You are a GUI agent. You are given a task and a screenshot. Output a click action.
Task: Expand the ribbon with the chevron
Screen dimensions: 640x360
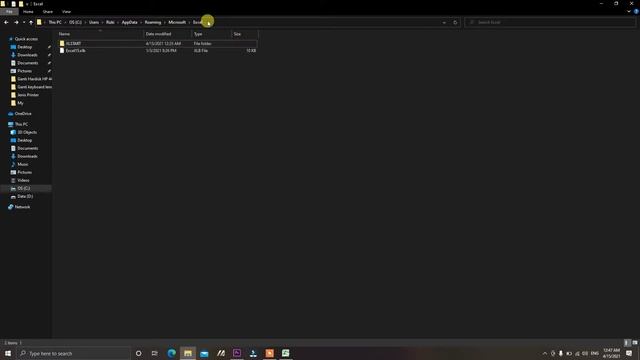pos(629,12)
